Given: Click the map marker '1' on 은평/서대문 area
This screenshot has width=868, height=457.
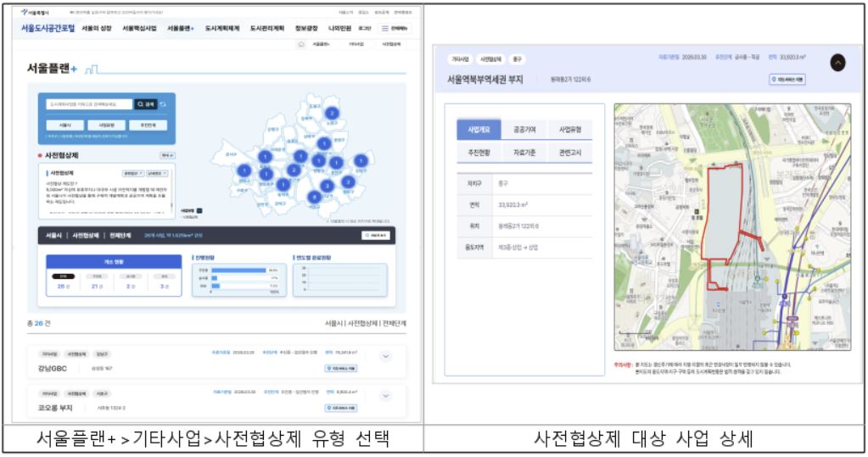Looking at the screenshot, I should pos(266,157).
